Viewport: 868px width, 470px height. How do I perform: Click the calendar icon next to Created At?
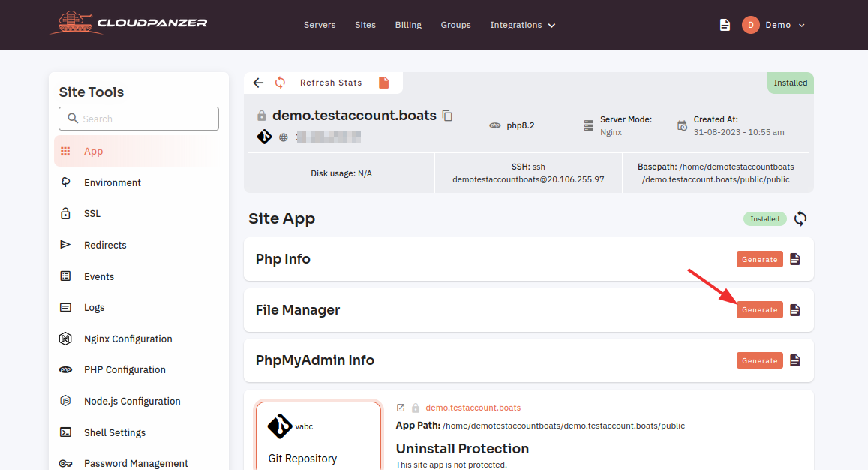682,126
